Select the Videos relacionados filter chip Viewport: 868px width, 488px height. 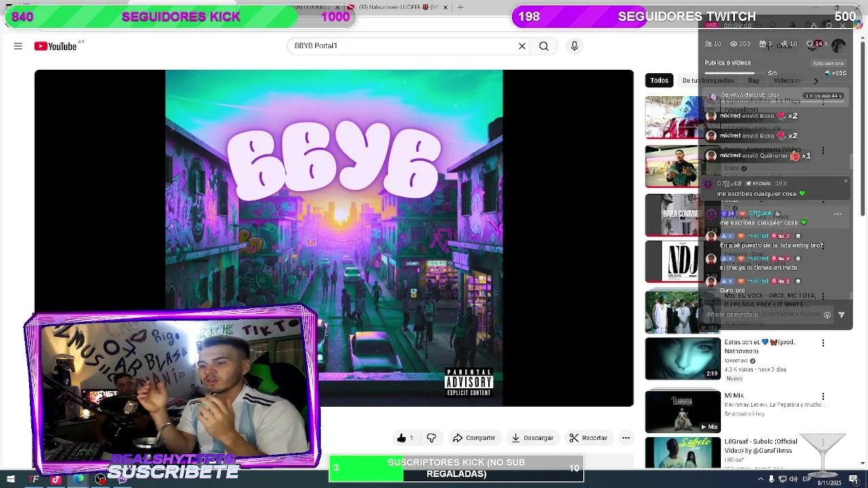pyautogui.click(x=789, y=81)
